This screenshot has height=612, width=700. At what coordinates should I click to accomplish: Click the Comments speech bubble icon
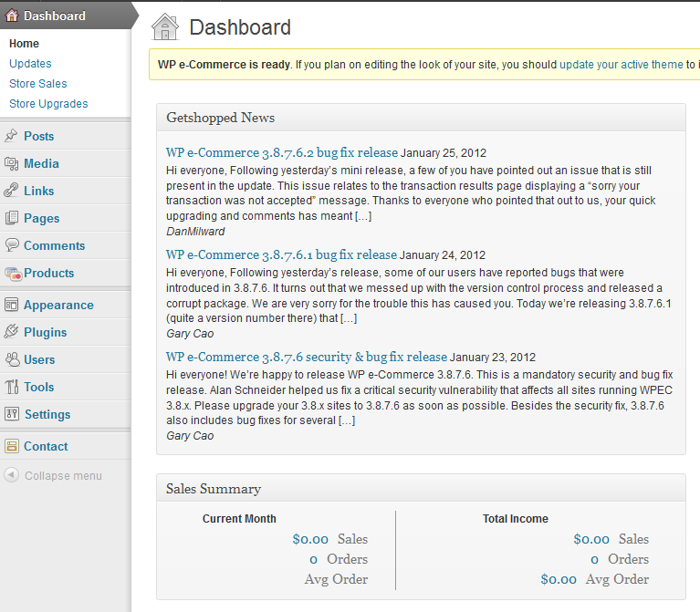point(12,245)
